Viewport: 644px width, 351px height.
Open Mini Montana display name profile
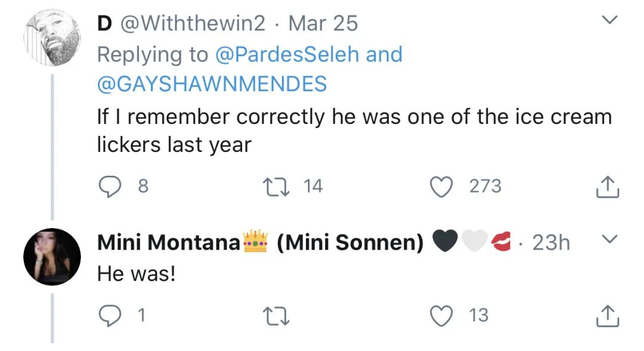(168, 243)
